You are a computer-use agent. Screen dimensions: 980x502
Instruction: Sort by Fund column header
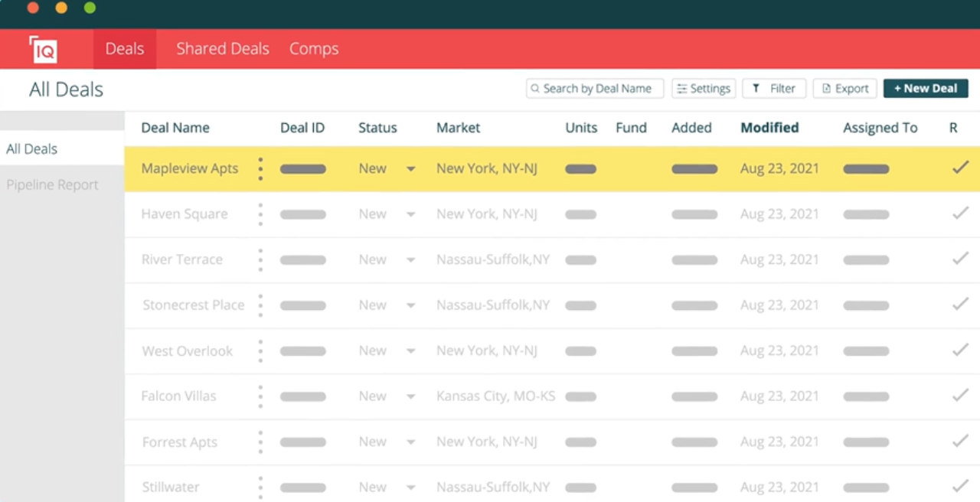click(x=632, y=128)
